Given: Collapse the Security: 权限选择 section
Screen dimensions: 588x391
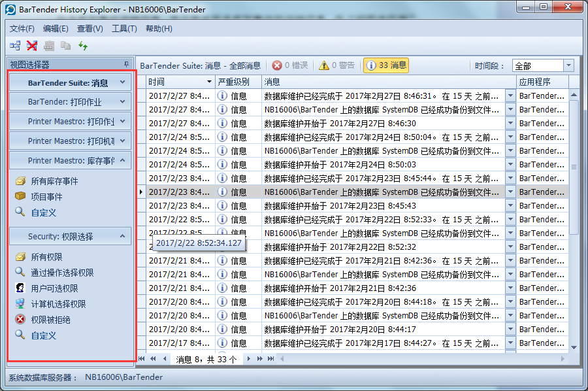Looking at the screenshot, I should pyautogui.click(x=70, y=236).
